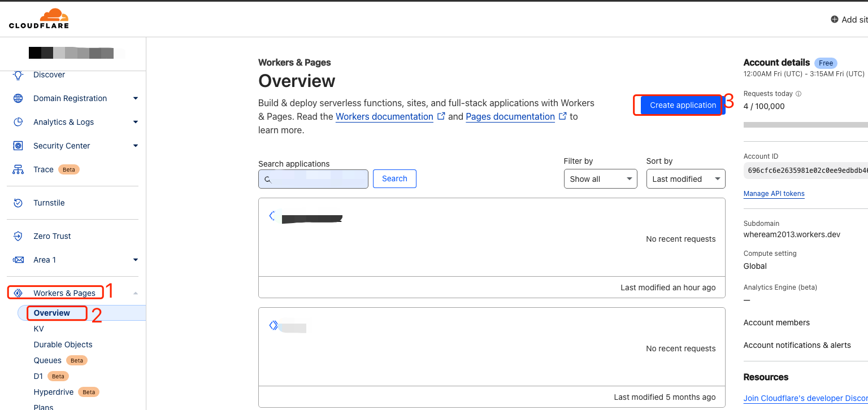Open Zero Trust in the sidebar

point(52,236)
